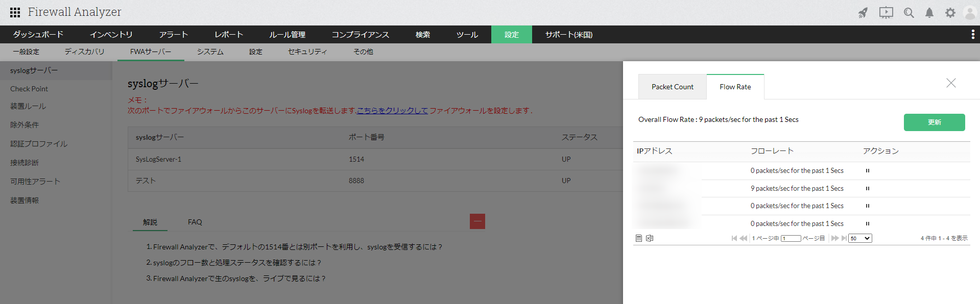Click the red collapse minus button

click(477, 221)
